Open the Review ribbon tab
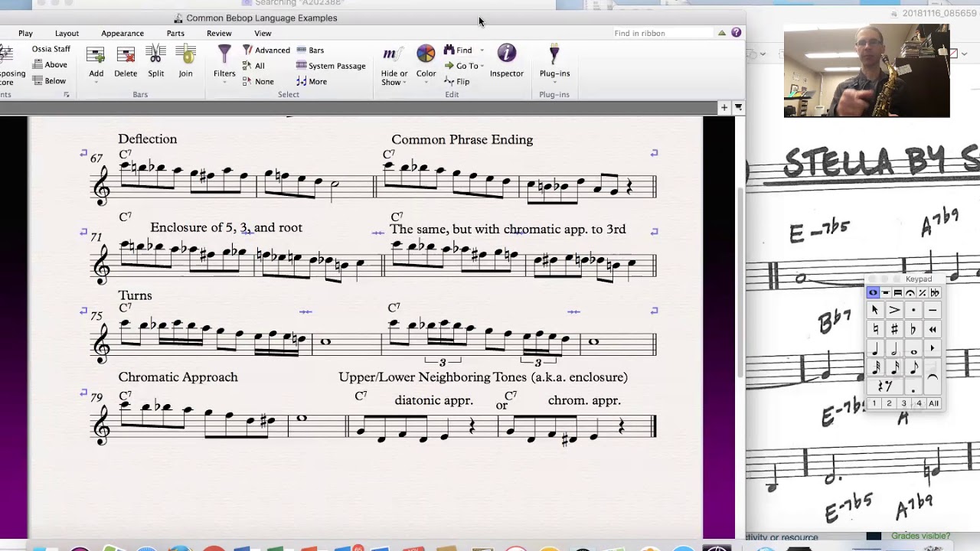980x551 pixels. click(x=219, y=34)
